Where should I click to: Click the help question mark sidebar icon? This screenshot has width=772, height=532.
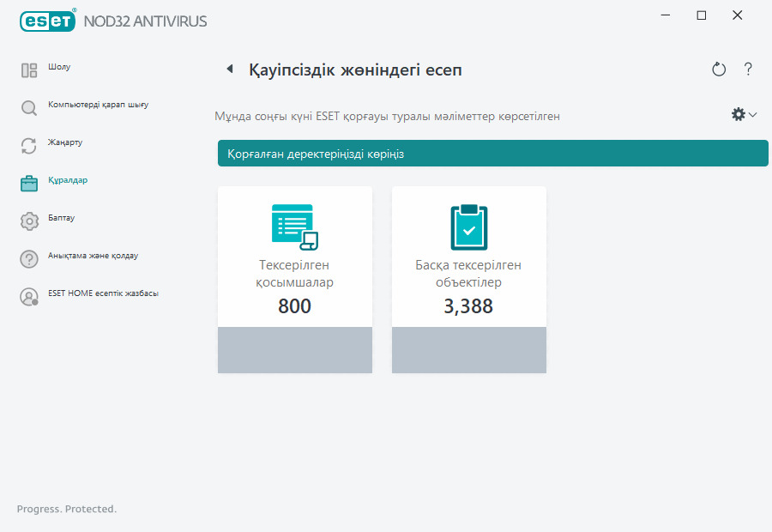(29, 259)
